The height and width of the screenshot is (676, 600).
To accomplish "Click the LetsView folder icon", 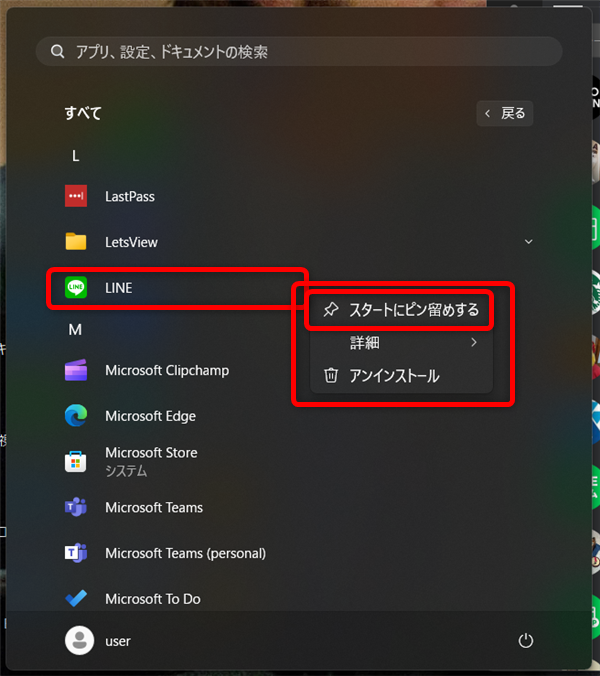I will pos(76,241).
